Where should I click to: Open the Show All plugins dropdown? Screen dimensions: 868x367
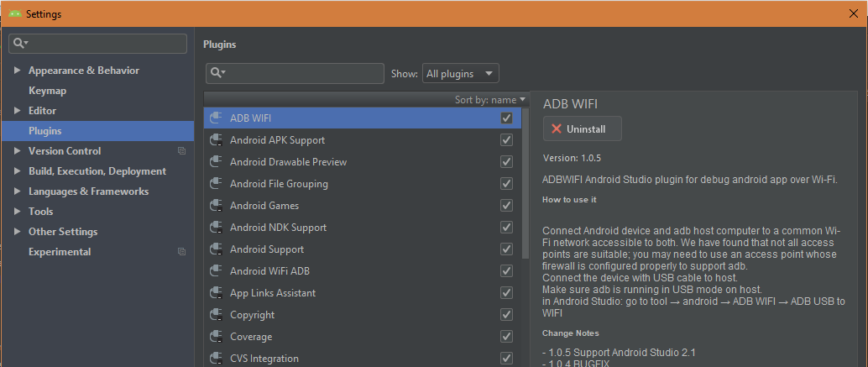461,73
